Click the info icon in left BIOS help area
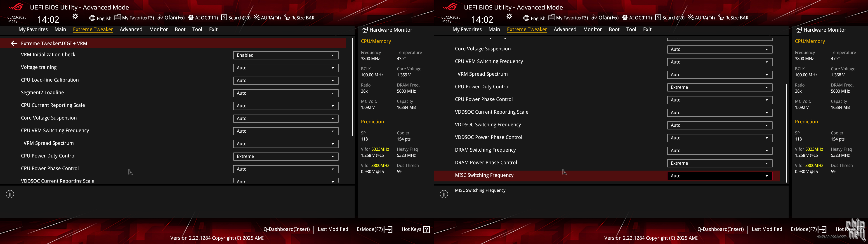This screenshot has width=868, height=244. coord(10,194)
